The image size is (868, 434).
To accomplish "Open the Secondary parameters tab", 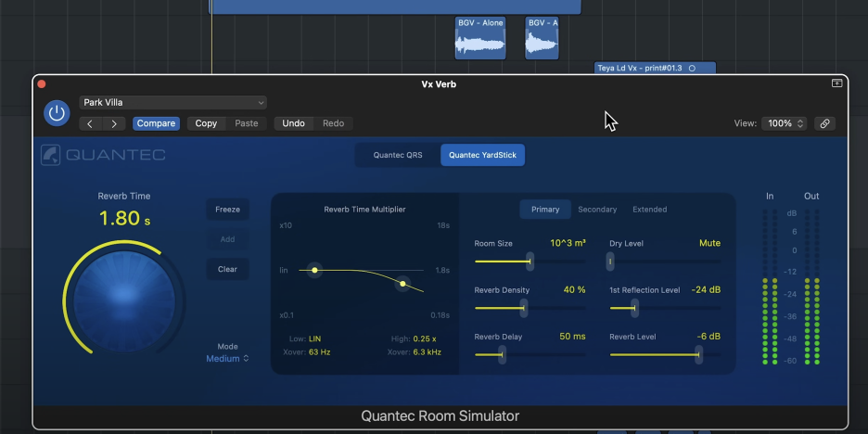I will click(x=597, y=210).
